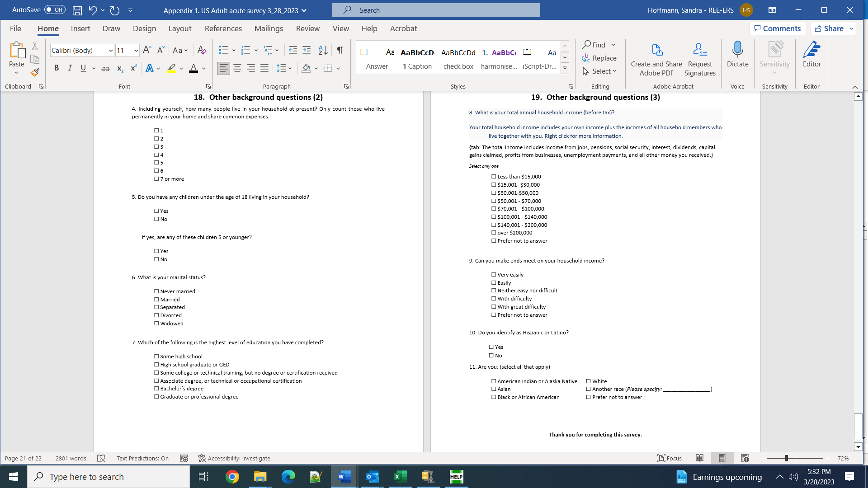Expand the Select dropdown in Editing

[614, 71]
